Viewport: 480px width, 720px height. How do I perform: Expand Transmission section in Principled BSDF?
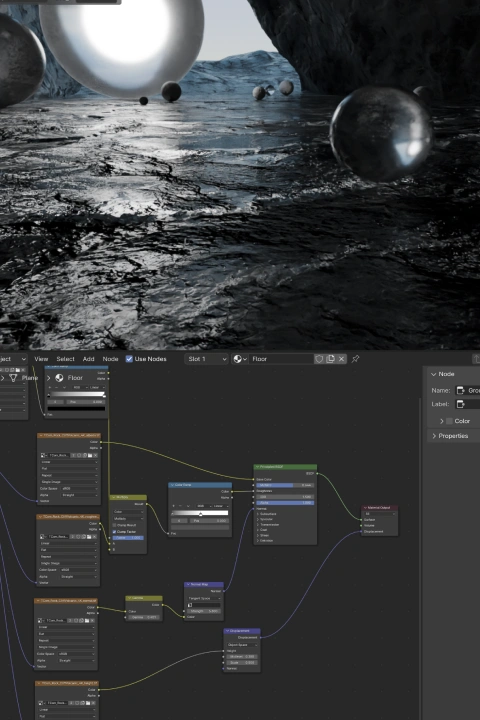(x=258, y=524)
